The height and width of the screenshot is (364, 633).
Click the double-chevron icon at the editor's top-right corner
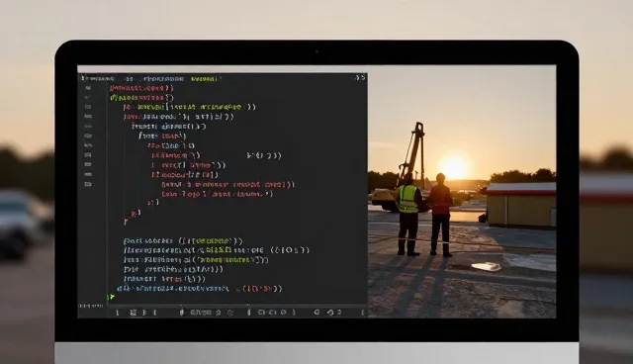point(360,78)
